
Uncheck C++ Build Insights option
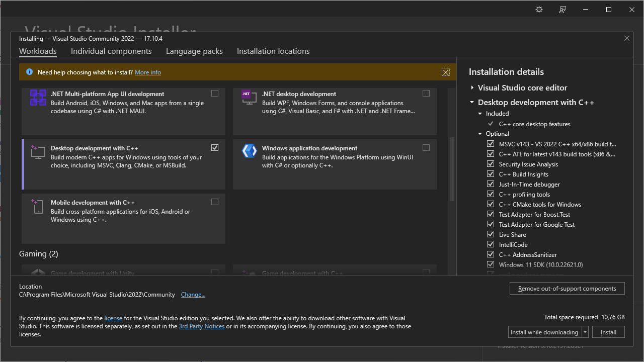click(x=491, y=174)
